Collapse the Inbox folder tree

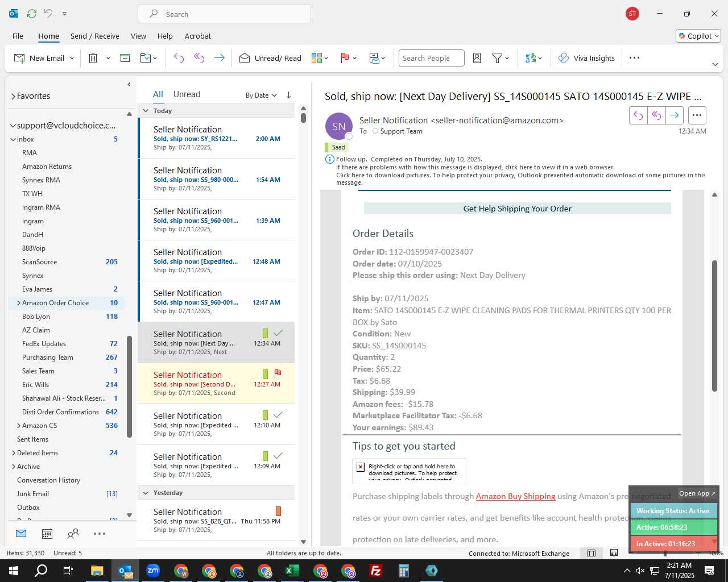[x=13, y=139]
